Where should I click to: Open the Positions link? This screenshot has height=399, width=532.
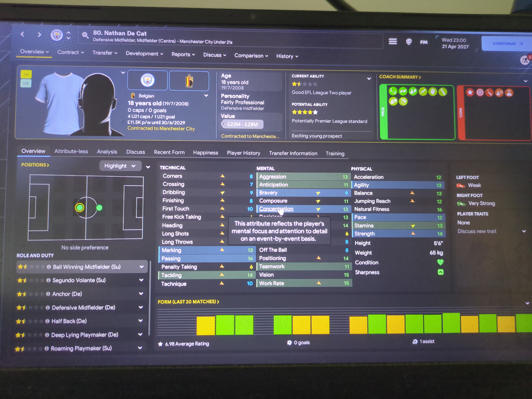click(x=35, y=165)
